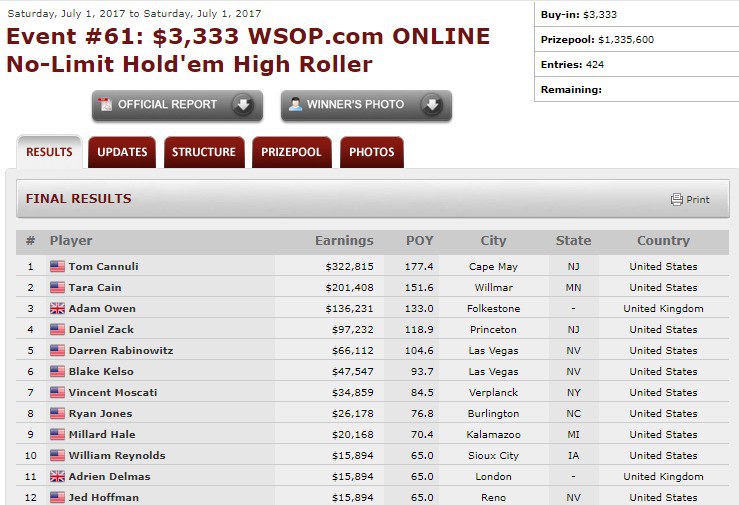Click the MN state cell
Image resolution: width=739 pixels, height=505 pixels.
point(573,287)
